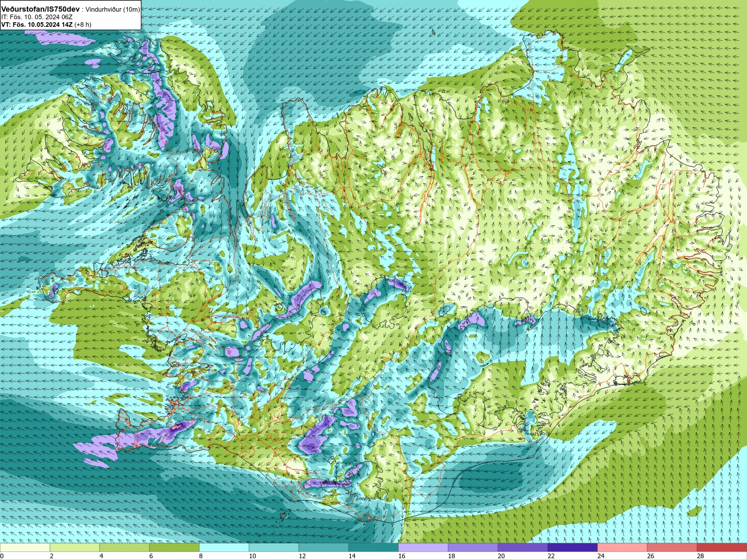Click the 'VT: Fös. 10.05.2024 14Z' line
The height and width of the screenshot is (560, 747).
tap(36, 24)
